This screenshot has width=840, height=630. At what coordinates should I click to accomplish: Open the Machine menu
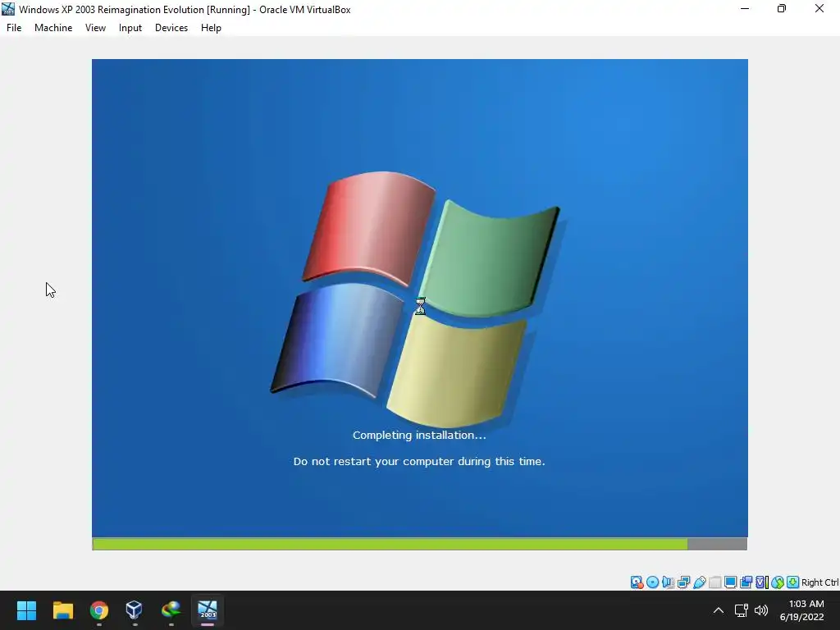[53, 28]
